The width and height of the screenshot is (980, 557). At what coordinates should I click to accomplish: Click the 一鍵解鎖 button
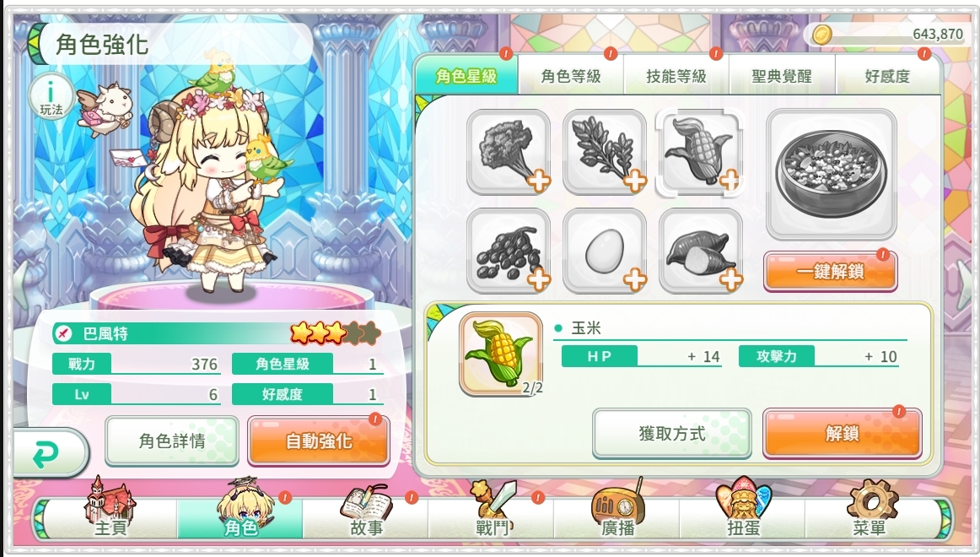point(831,271)
